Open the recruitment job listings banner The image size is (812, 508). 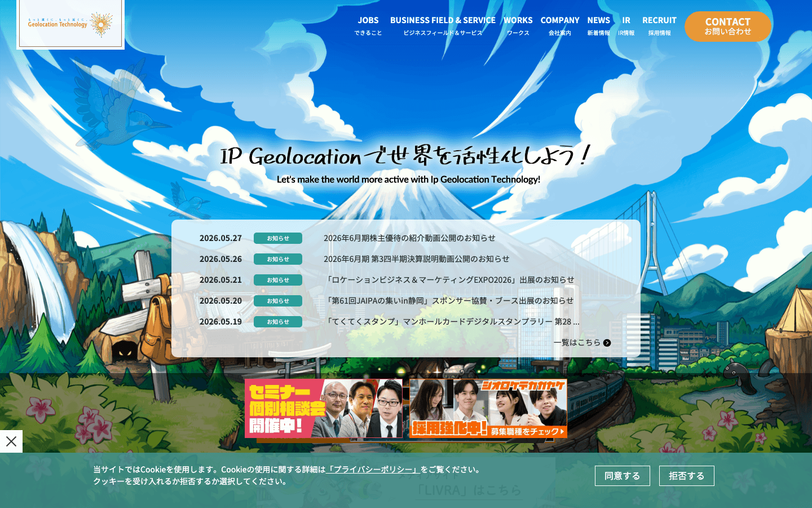[x=488, y=409]
